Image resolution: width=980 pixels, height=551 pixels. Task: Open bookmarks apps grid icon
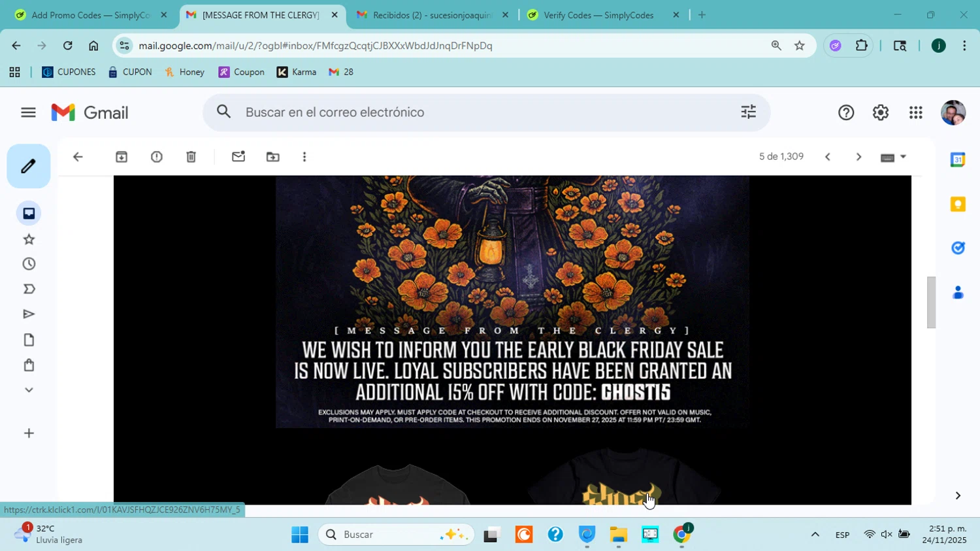[x=14, y=72]
